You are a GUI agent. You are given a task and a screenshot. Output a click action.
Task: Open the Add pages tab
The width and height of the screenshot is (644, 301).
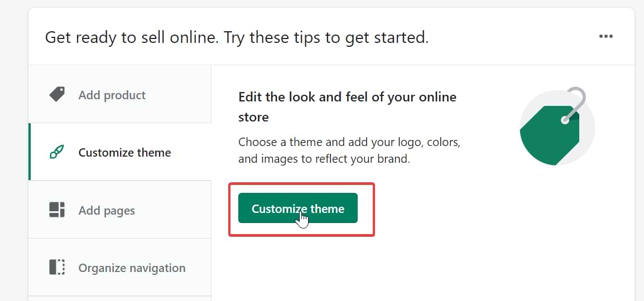coord(107,211)
